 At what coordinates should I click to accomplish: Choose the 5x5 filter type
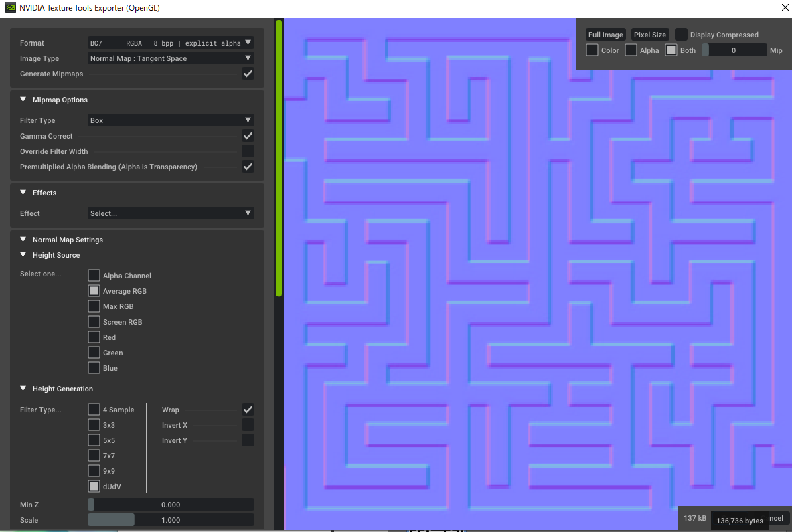click(94, 440)
